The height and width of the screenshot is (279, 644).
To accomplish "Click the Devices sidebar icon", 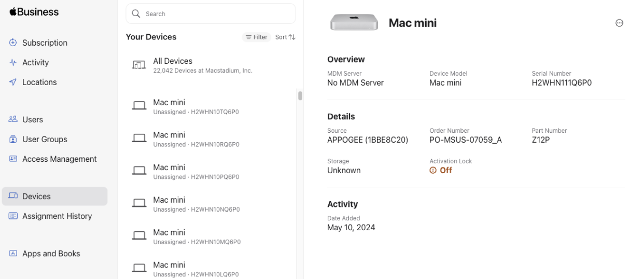I will point(13,196).
